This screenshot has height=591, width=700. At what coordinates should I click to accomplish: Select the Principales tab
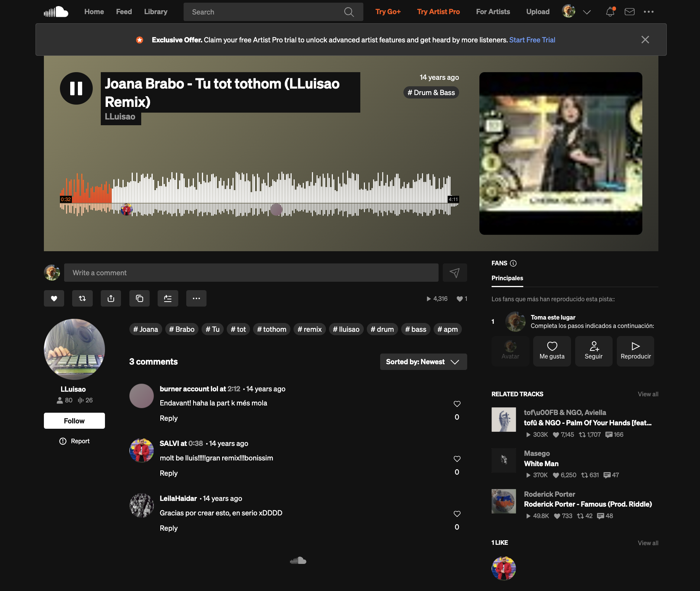(x=507, y=278)
